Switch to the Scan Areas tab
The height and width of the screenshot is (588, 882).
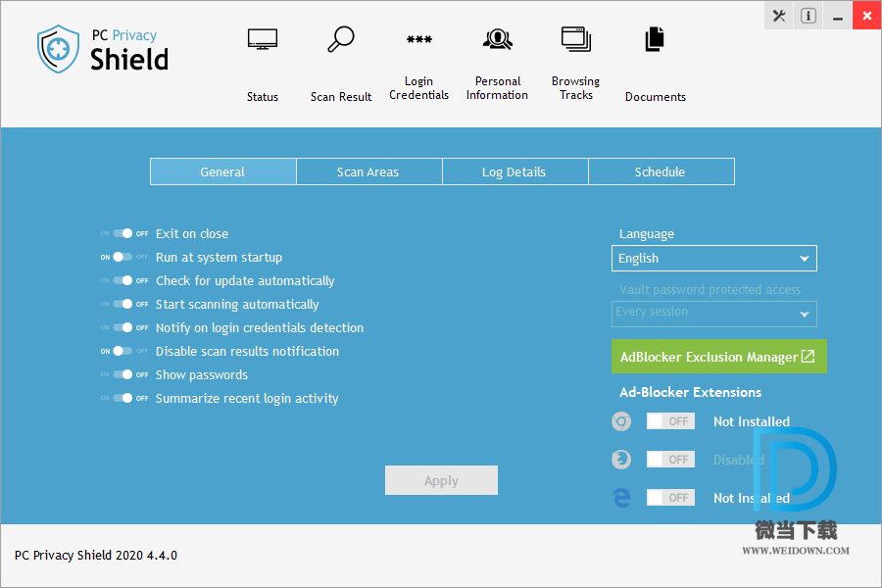pos(368,171)
